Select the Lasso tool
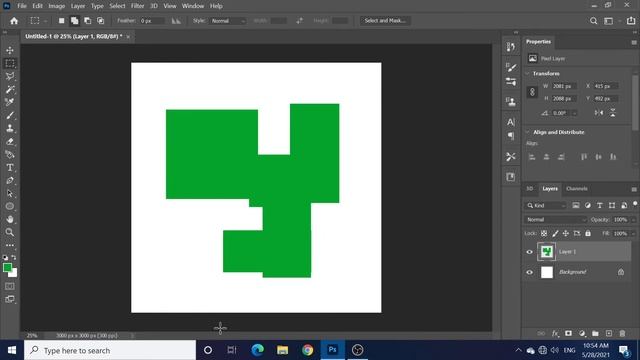Image resolution: width=640 pixels, height=360 pixels. [10, 76]
